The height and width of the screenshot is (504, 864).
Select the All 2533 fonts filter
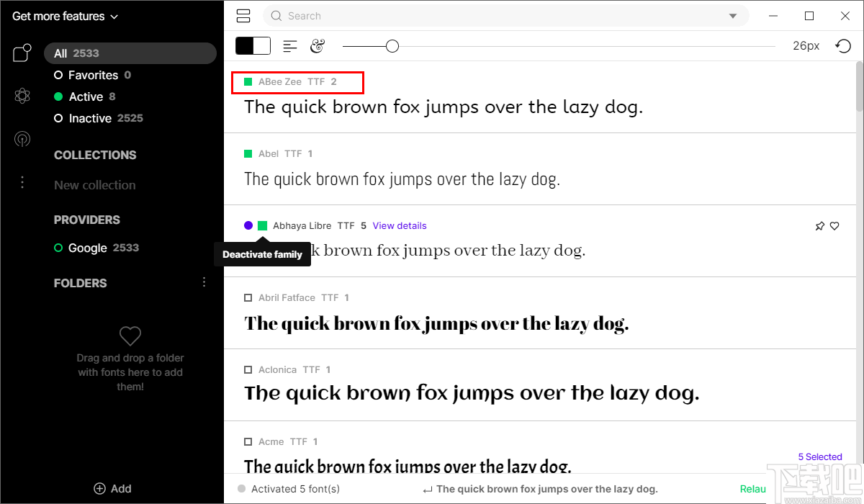pyautogui.click(x=130, y=53)
